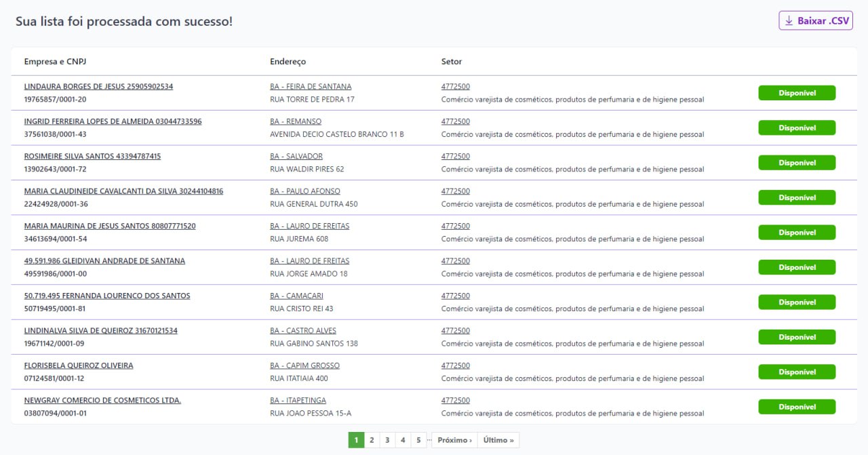The height and width of the screenshot is (455, 868).
Task: Open INGRID FERREIRA LOPES DE ALMEIDA link
Action: (x=113, y=121)
